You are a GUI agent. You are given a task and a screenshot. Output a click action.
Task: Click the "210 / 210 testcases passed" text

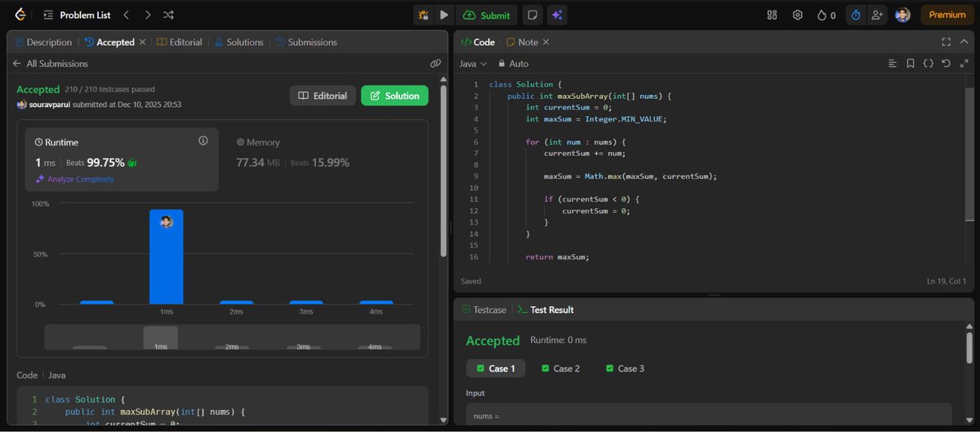coord(109,89)
